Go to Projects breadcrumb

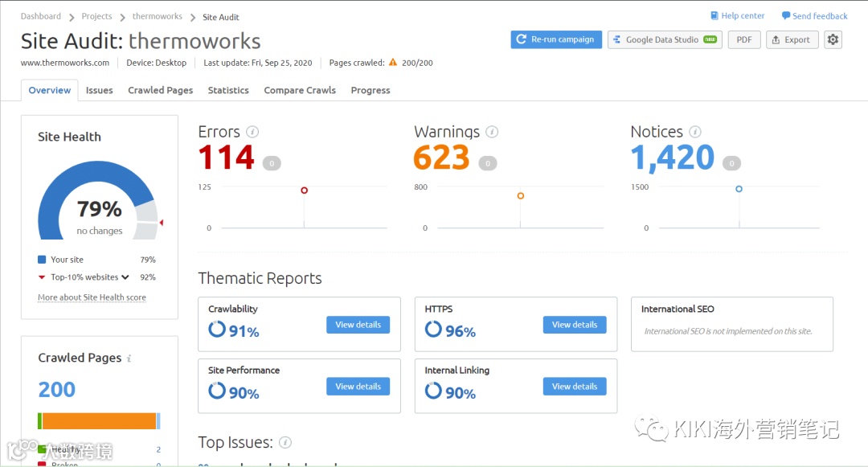click(x=97, y=16)
